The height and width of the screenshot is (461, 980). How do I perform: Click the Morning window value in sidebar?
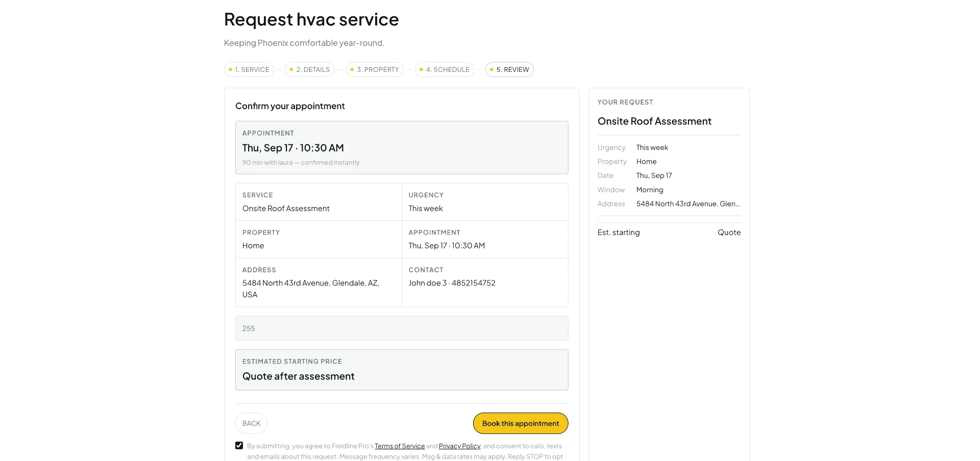[650, 190]
